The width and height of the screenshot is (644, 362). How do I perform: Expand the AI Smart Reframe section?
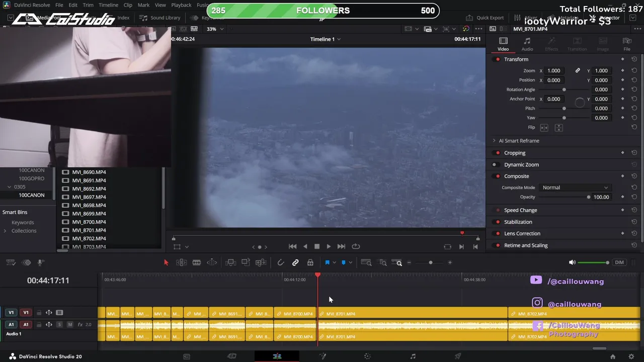click(494, 141)
